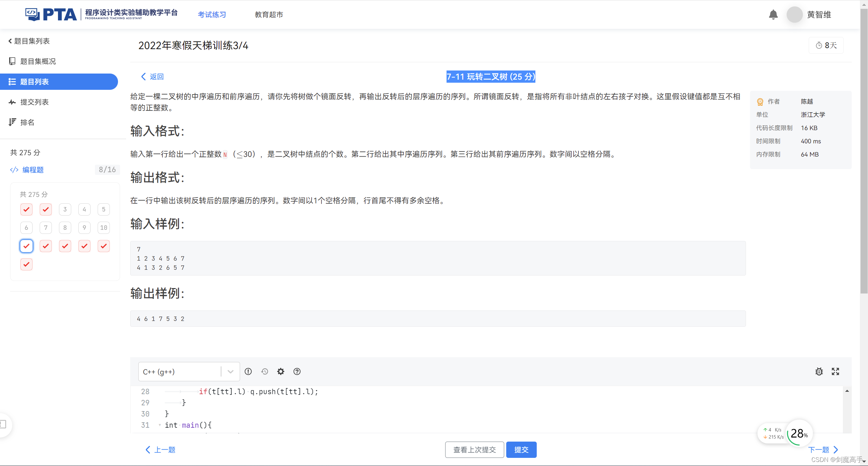Switch to the 教育超市 tab

click(x=269, y=15)
